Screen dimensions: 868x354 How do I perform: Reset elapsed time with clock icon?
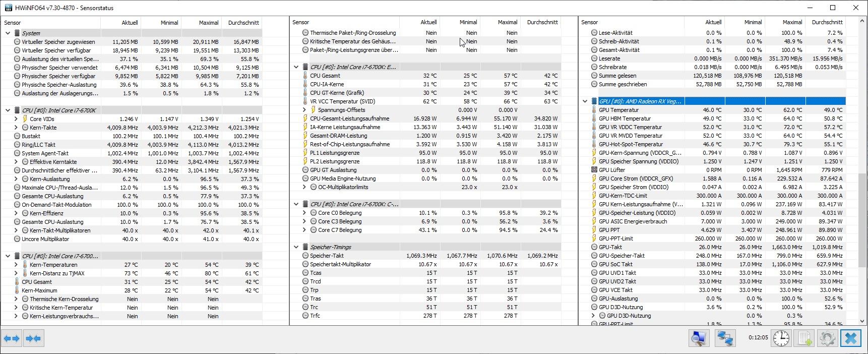[781, 338]
